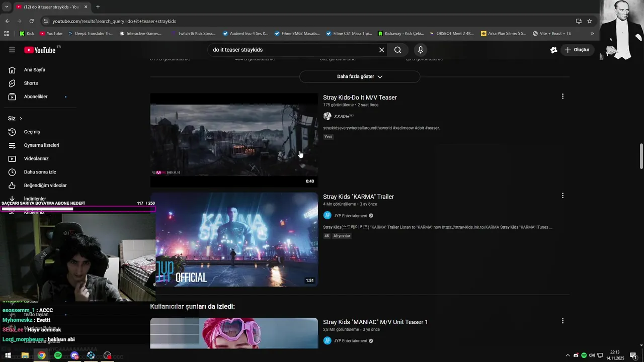Open the DeepL Translate bookmark
The image size is (644, 362).
pyautogui.click(x=90, y=34)
